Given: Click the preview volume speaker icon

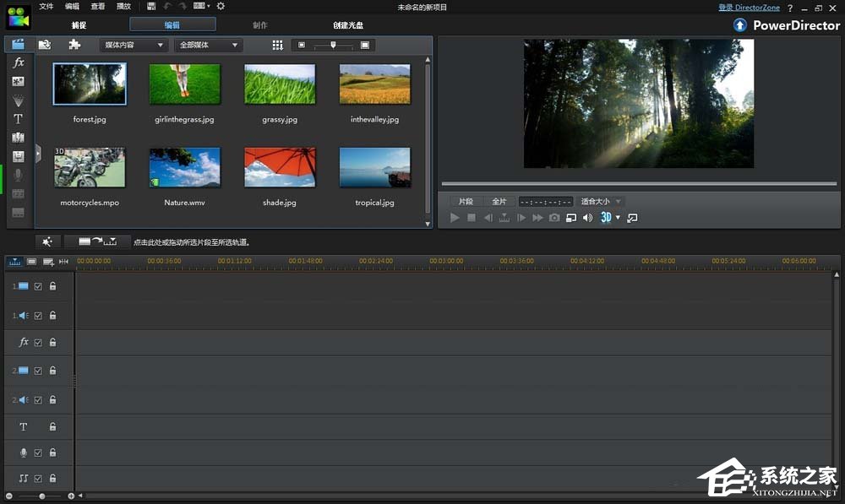Looking at the screenshot, I should click(x=587, y=218).
